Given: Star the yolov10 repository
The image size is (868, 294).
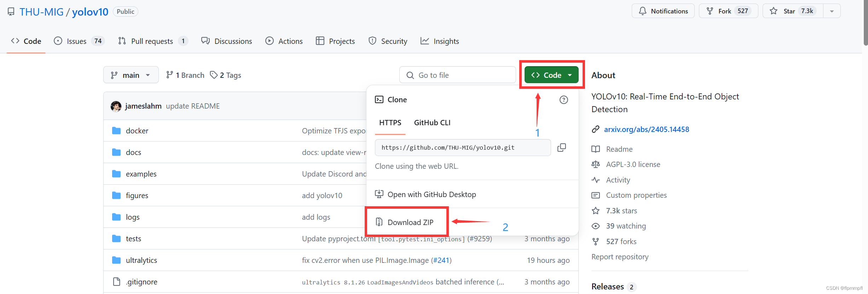Looking at the screenshot, I should point(793,11).
